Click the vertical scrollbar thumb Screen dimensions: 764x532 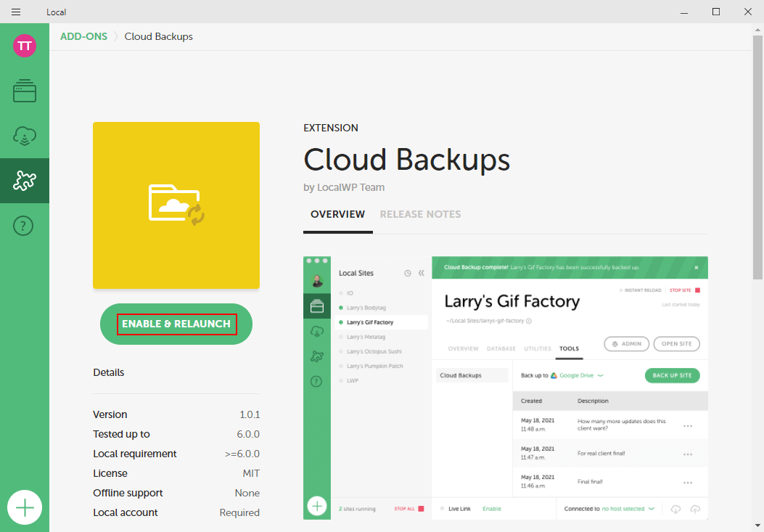tap(757, 157)
